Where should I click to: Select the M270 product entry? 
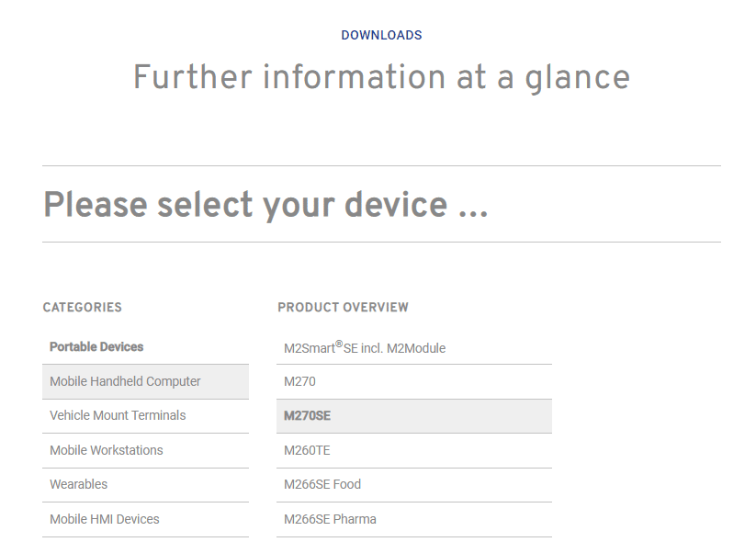(x=414, y=381)
